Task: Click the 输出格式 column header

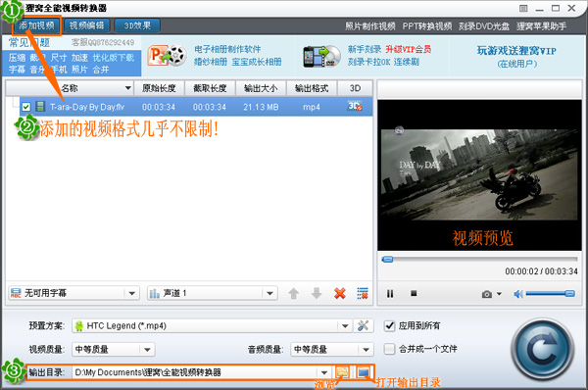Action: (312, 88)
